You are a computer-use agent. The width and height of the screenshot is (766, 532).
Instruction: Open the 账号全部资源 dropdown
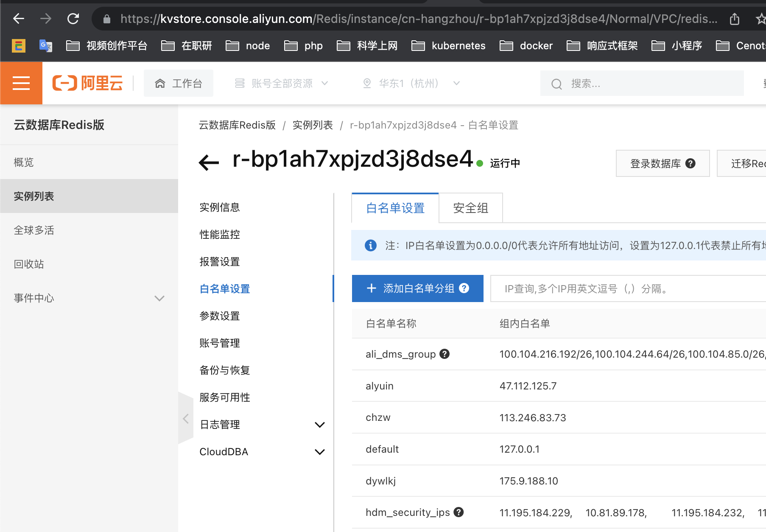(x=282, y=83)
